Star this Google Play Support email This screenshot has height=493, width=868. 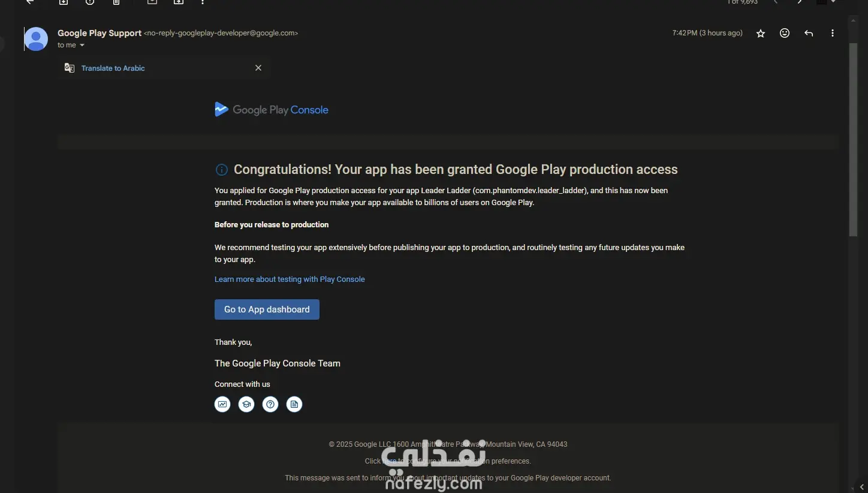pyautogui.click(x=761, y=34)
